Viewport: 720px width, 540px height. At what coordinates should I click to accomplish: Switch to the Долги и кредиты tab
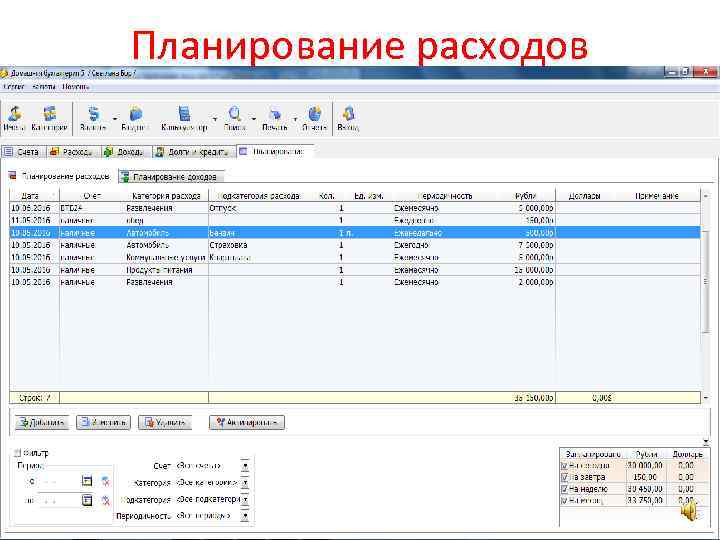tap(193, 152)
